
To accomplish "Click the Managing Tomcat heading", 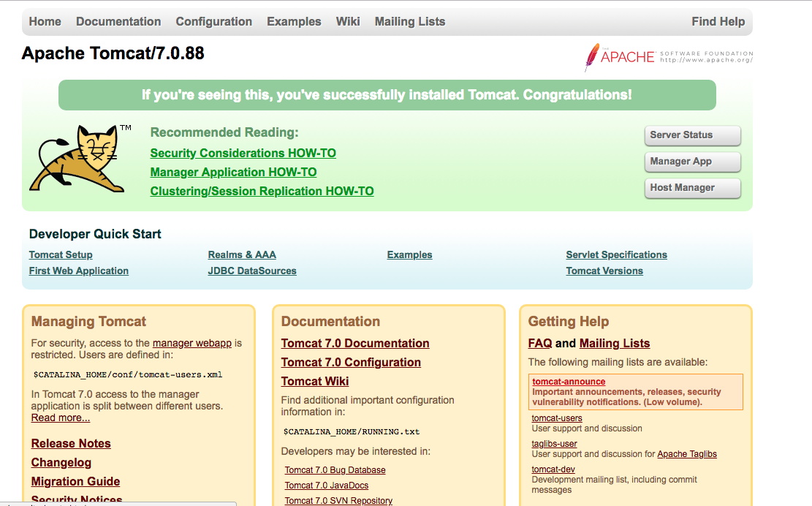I will [x=88, y=322].
